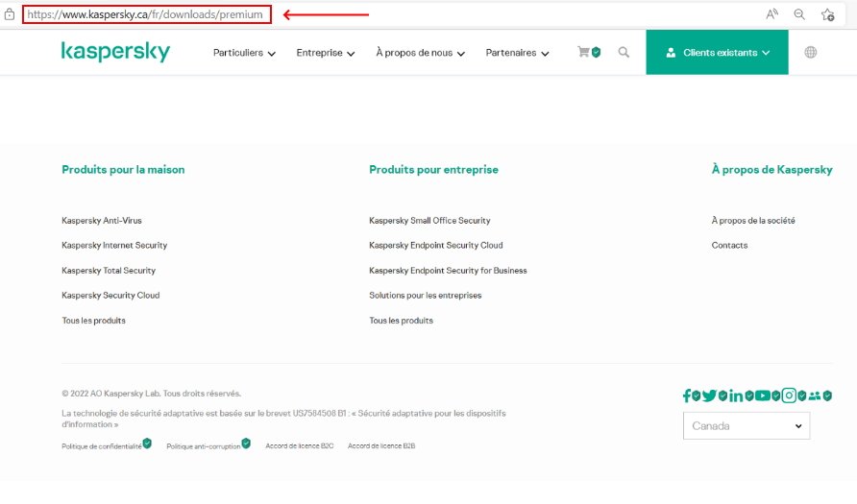Open Politique anti-corruption link

(204, 446)
